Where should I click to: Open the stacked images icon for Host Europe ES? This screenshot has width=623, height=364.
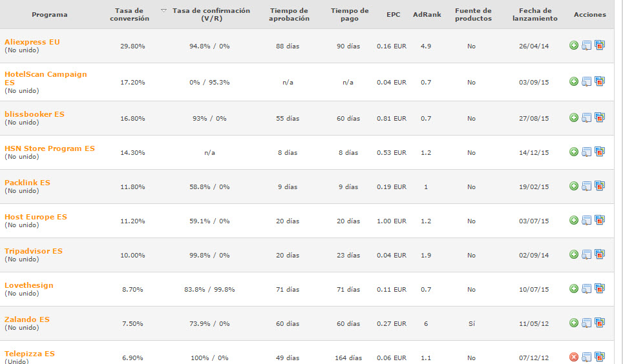click(600, 219)
